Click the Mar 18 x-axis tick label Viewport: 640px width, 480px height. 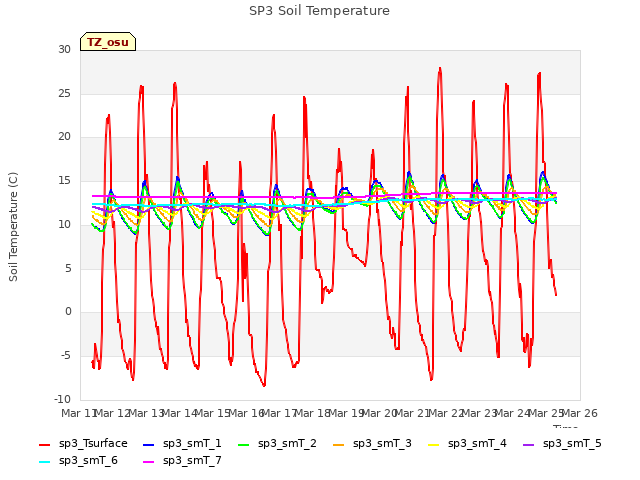(312, 413)
